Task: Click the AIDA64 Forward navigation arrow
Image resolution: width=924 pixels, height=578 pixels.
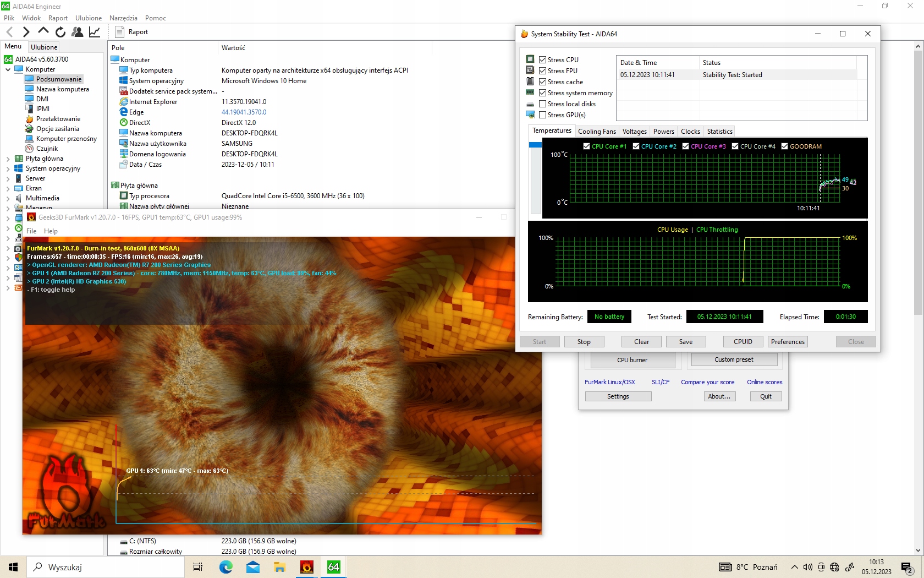Action: click(x=26, y=32)
